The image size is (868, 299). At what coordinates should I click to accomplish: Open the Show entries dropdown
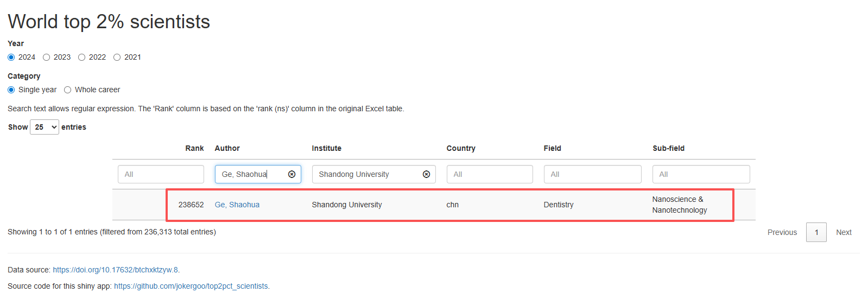coord(45,127)
